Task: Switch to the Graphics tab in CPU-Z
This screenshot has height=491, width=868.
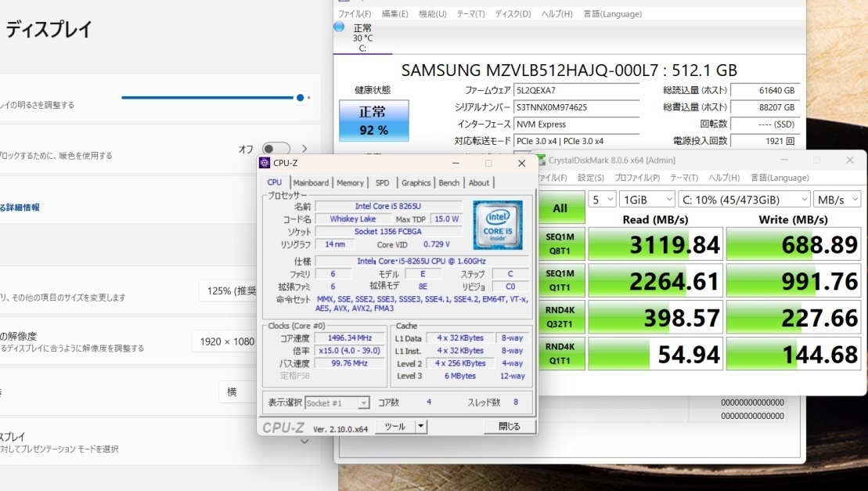Action: tap(416, 182)
